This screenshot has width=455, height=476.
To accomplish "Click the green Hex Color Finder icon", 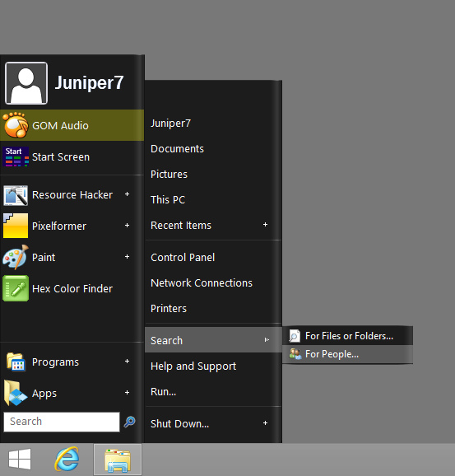I will click(x=16, y=288).
